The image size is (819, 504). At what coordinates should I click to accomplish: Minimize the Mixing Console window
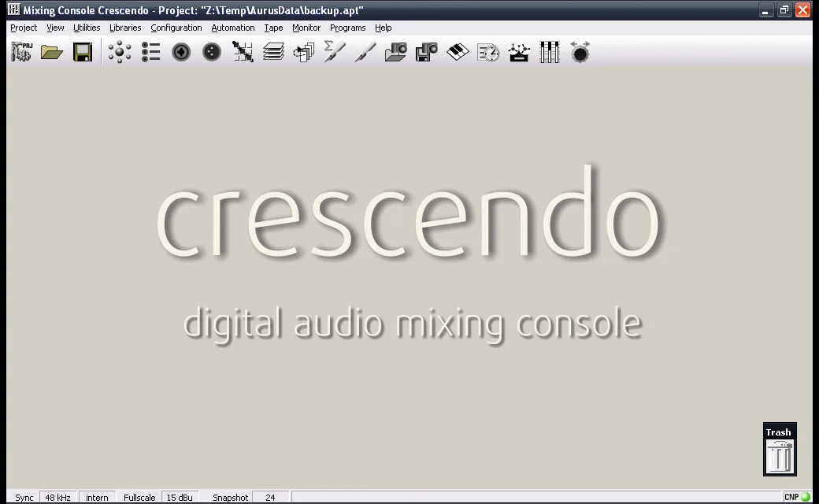tap(765, 10)
